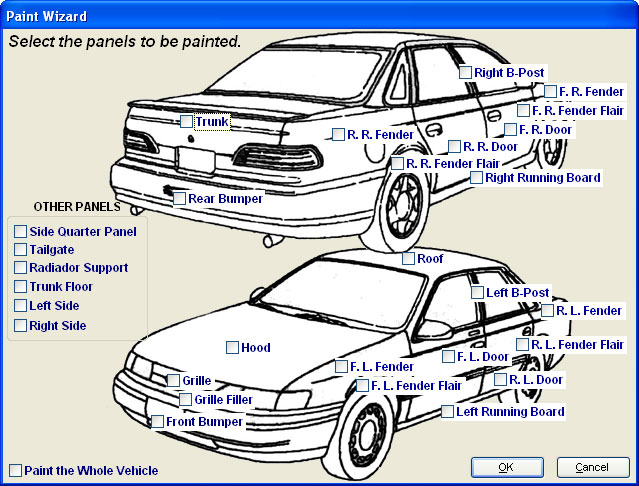Screen dimensions: 639x486
Task: Check the R. R. Fender checkbox
Action: pyautogui.click(x=338, y=134)
